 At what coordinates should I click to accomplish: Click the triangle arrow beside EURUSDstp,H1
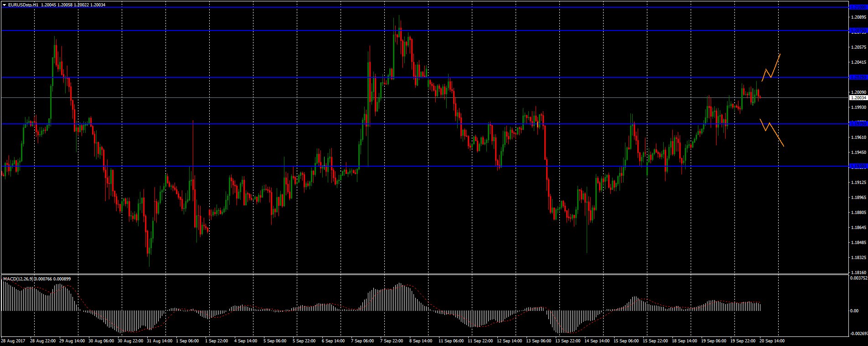click(x=4, y=5)
